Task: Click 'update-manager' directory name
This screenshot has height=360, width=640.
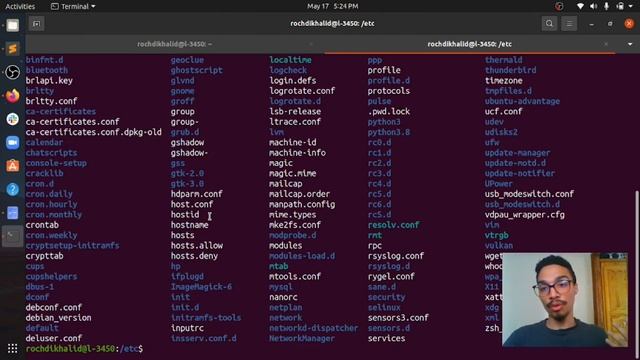Action: pos(517,153)
